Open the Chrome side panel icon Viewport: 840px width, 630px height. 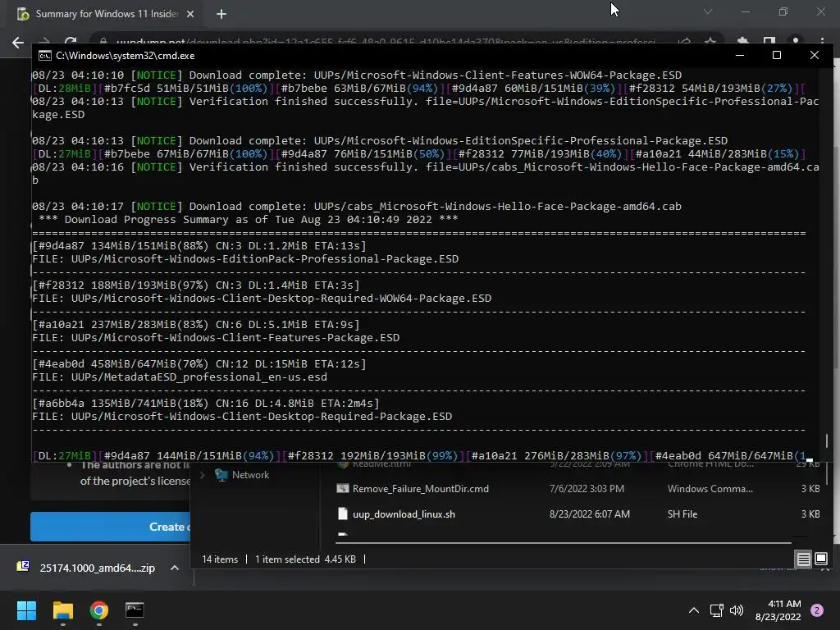(x=769, y=42)
